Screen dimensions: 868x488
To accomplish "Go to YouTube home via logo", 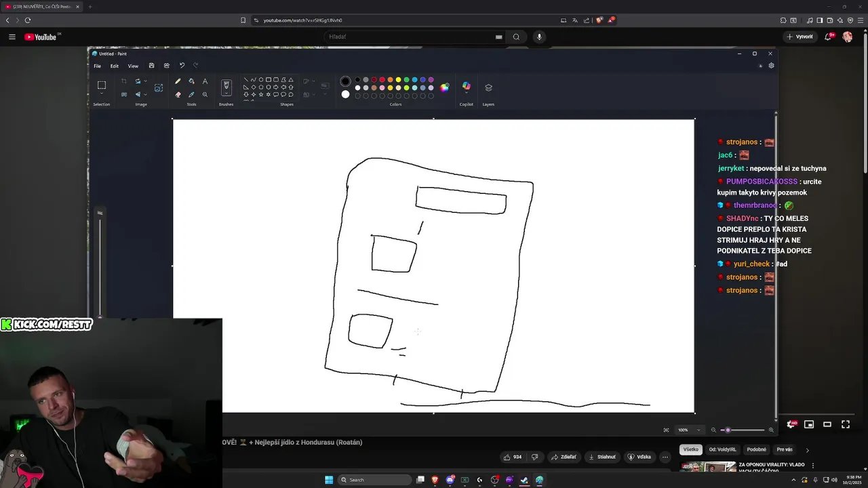I will point(41,37).
